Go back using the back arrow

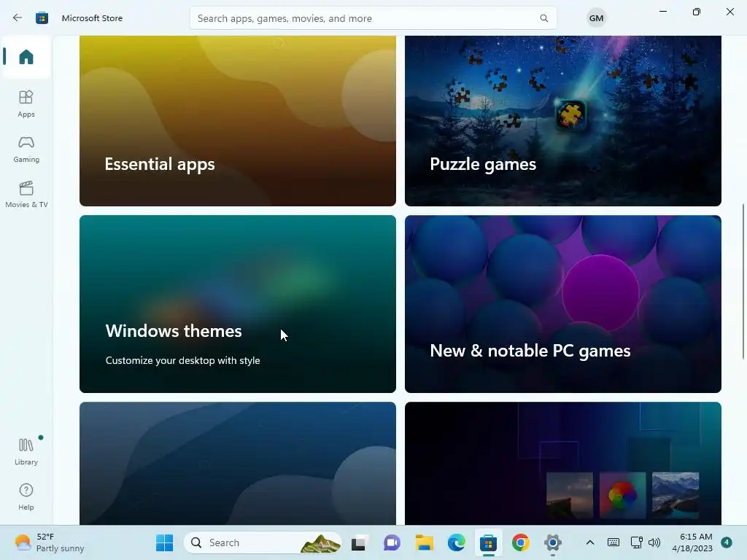pos(18,18)
